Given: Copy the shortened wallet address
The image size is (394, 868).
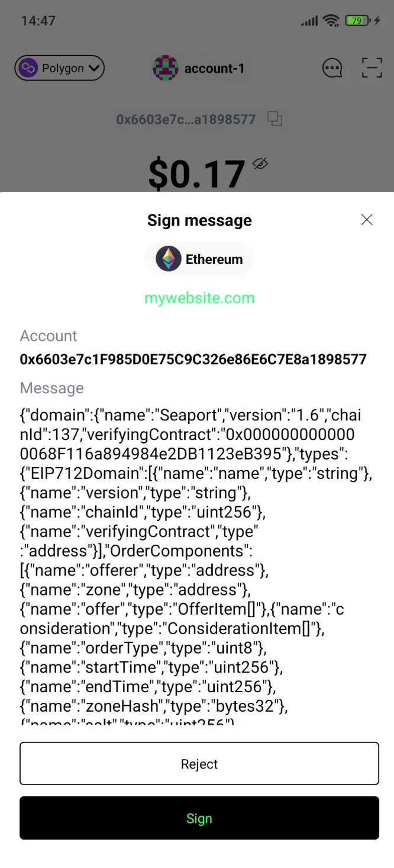Looking at the screenshot, I should click(274, 119).
